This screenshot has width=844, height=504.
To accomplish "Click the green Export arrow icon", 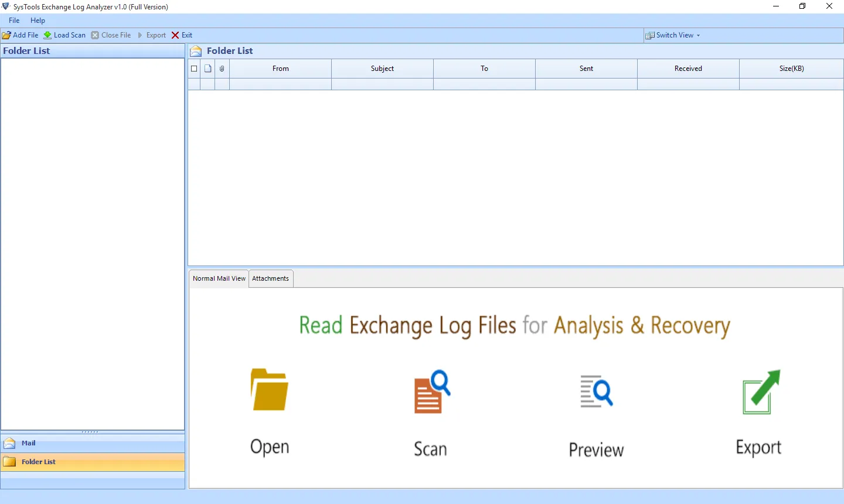I will (761, 391).
